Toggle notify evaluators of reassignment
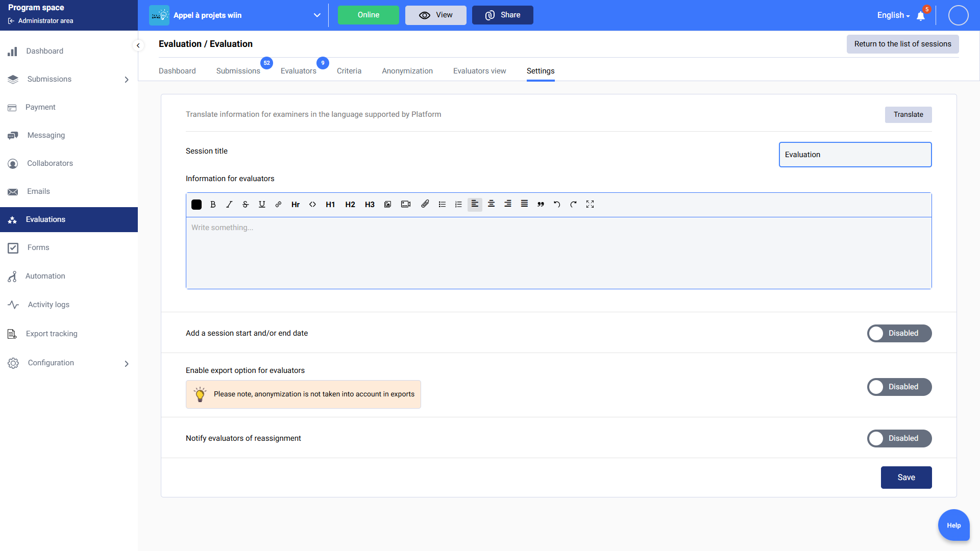Screen dimensions: 980x551 click(899, 439)
